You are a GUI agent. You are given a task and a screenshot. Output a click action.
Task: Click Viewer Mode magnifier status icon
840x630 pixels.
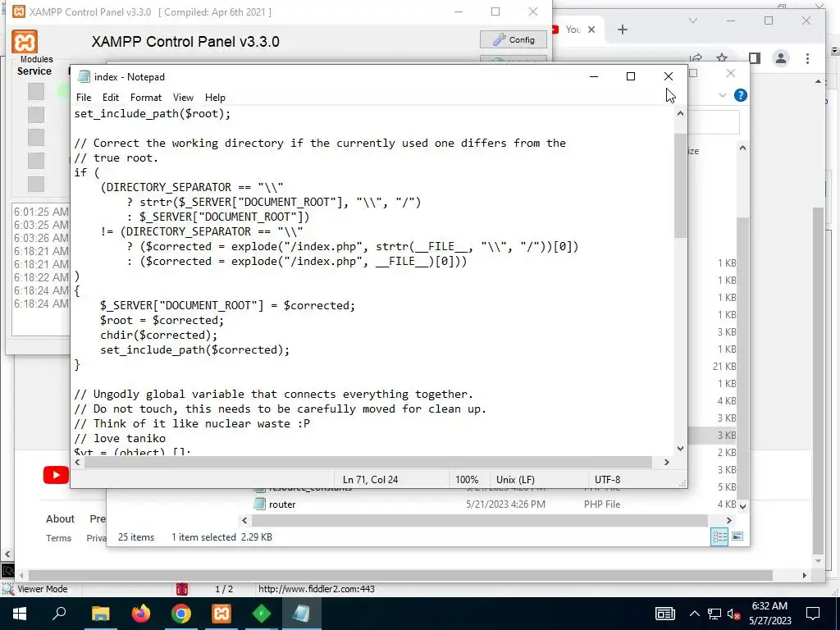tap(7, 589)
